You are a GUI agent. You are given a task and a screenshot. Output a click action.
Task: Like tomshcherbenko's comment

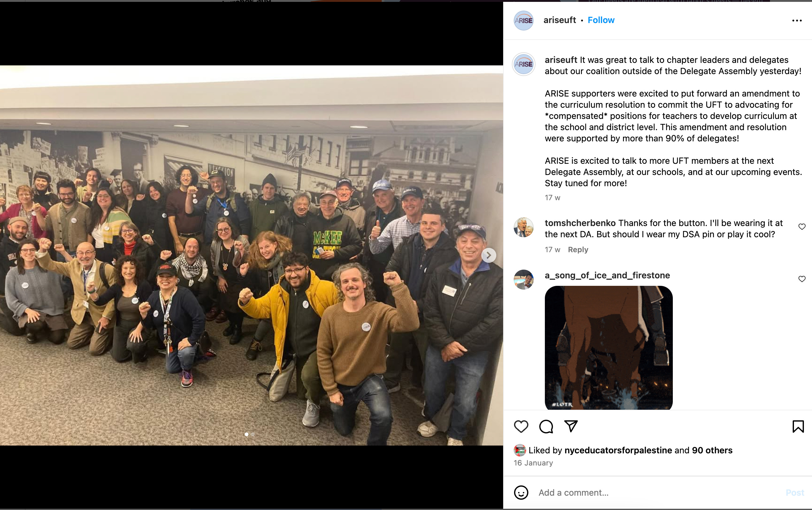coord(802,227)
